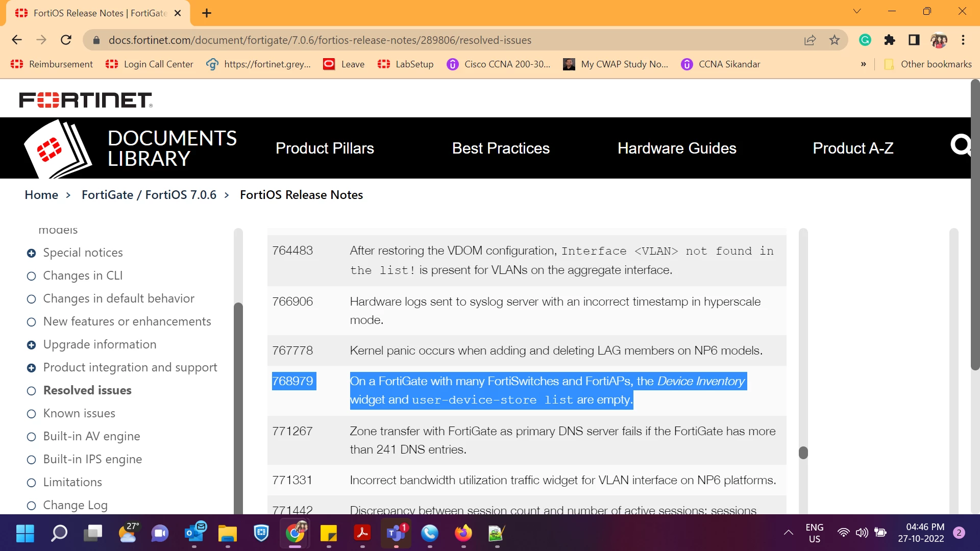Open Limitations page
Viewport: 980px width, 551px height.
click(x=72, y=482)
